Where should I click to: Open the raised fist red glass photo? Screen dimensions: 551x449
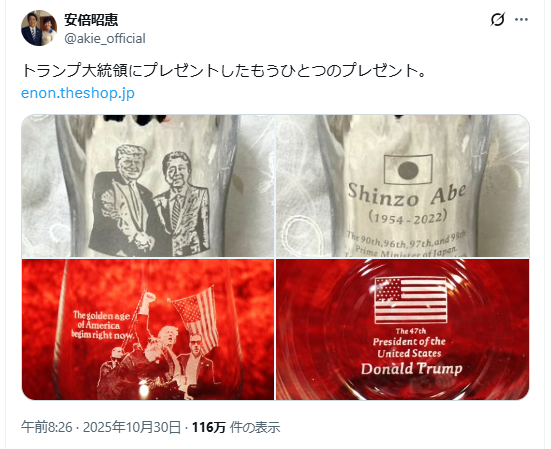pos(148,330)
